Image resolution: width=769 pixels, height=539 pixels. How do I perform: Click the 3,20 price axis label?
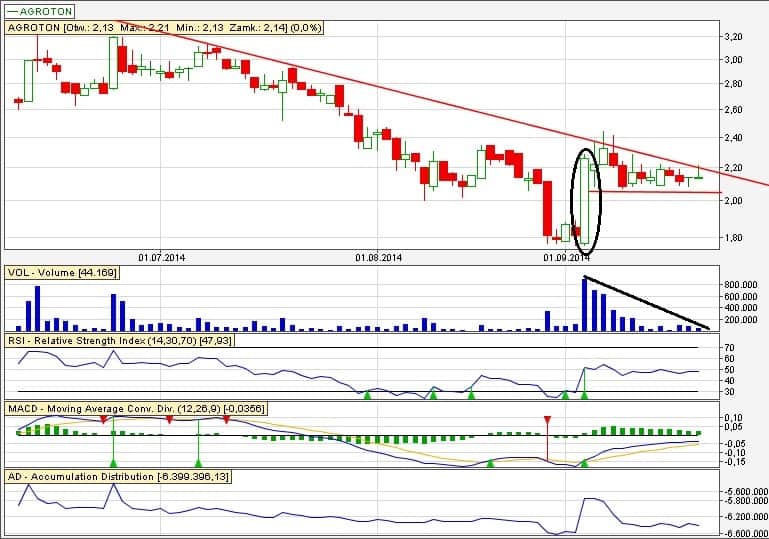[733, 36]
